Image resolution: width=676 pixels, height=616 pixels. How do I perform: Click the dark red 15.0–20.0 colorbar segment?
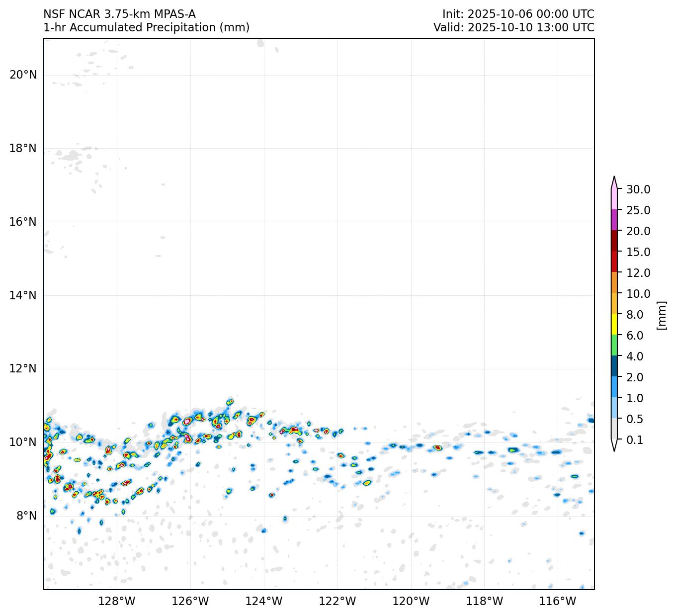[614, 241]
